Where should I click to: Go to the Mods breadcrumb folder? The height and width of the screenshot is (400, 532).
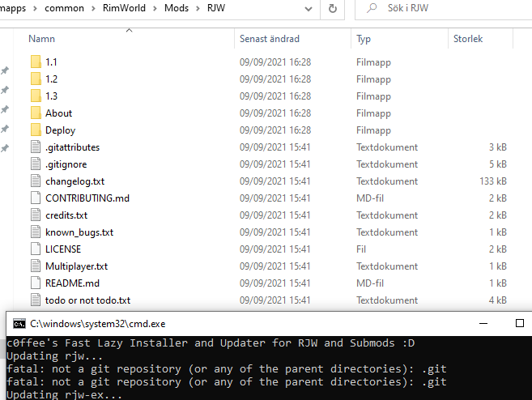[x=176, y=8]
